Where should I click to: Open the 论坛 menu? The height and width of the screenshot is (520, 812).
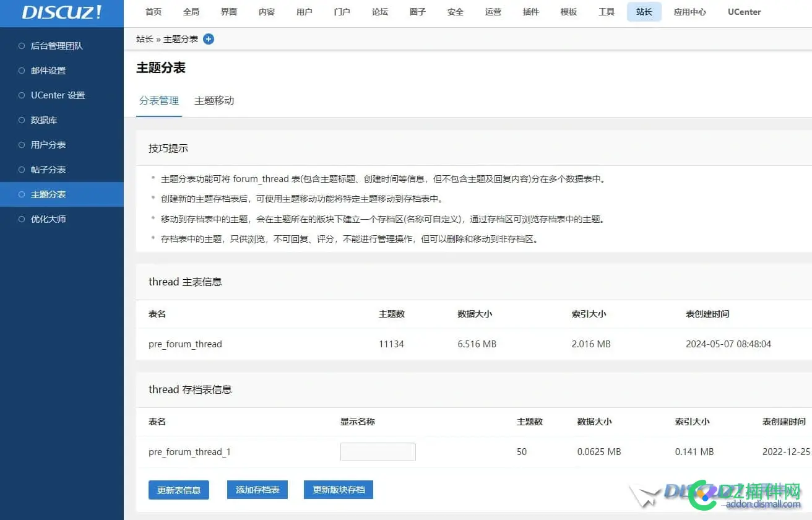(x=380, y=12)
